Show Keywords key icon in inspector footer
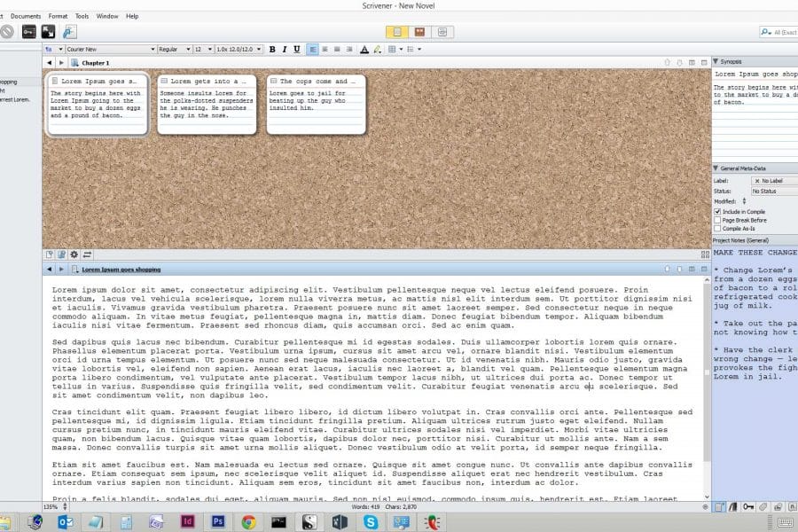 [x=748, y=506]
